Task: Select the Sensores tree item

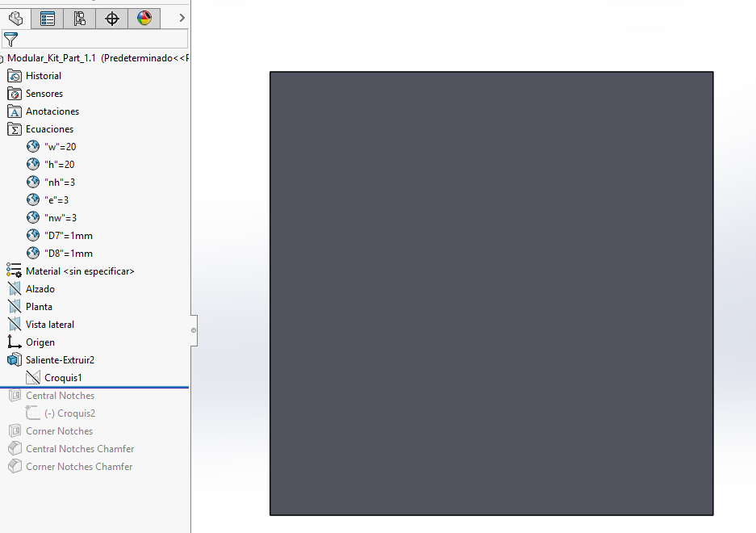Action: tap(44, 94)
